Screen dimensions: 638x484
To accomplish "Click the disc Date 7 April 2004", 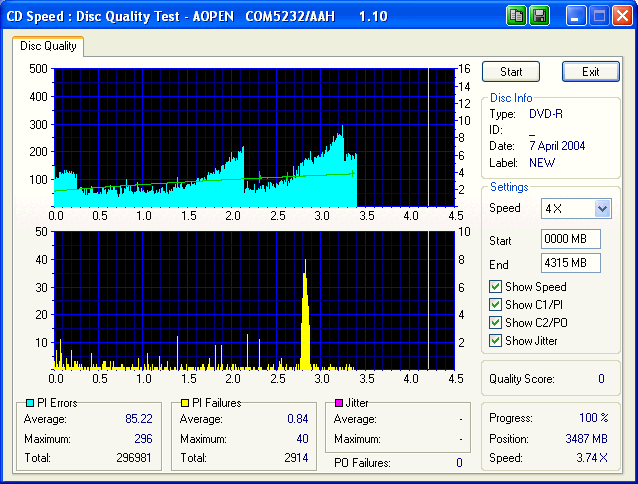I will pyautogui.click(x=557, y=146).
